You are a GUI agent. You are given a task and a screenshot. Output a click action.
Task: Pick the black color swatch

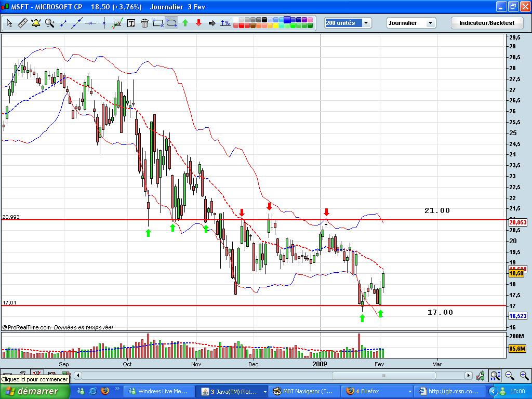pos(264,20)
